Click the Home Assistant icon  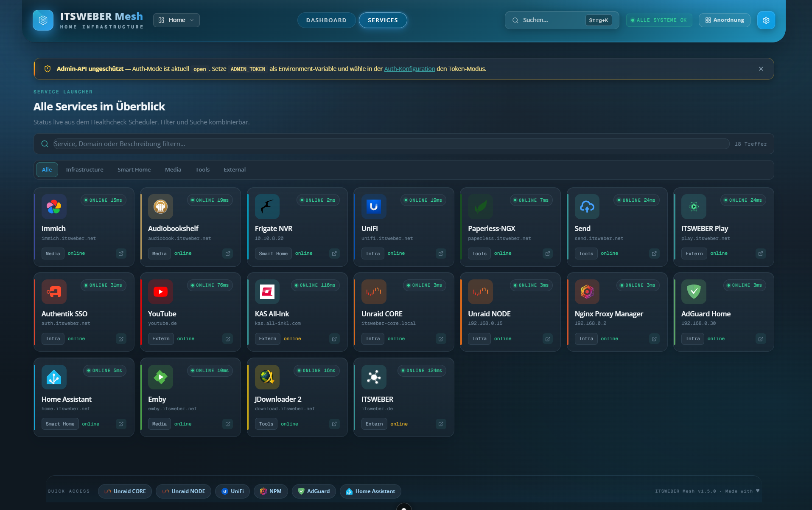tap(54, 377)
